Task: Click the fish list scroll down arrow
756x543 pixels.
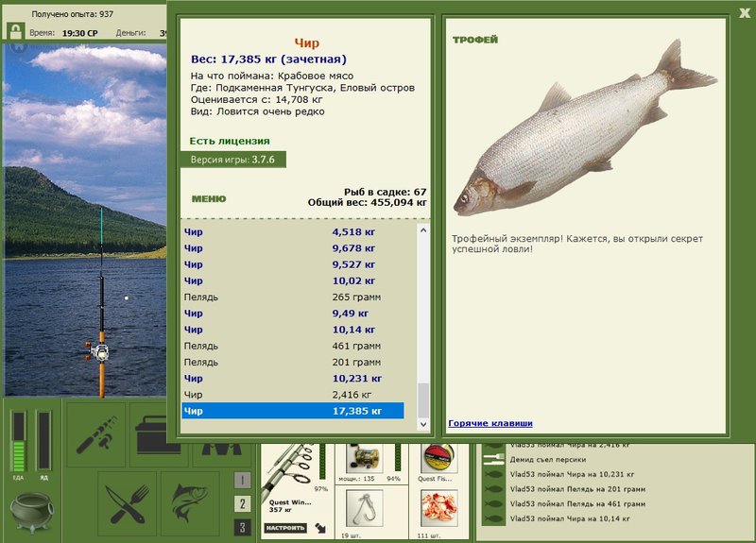Action: coord(422,424)
